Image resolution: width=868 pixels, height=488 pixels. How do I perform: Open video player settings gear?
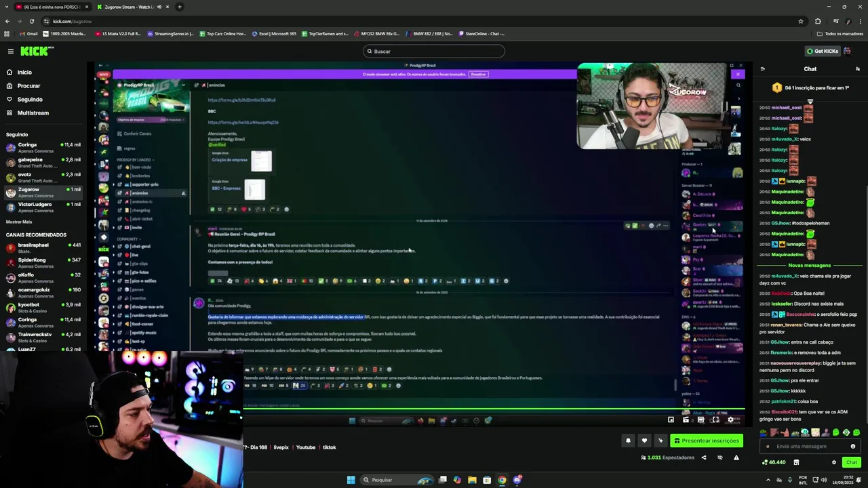730,420
